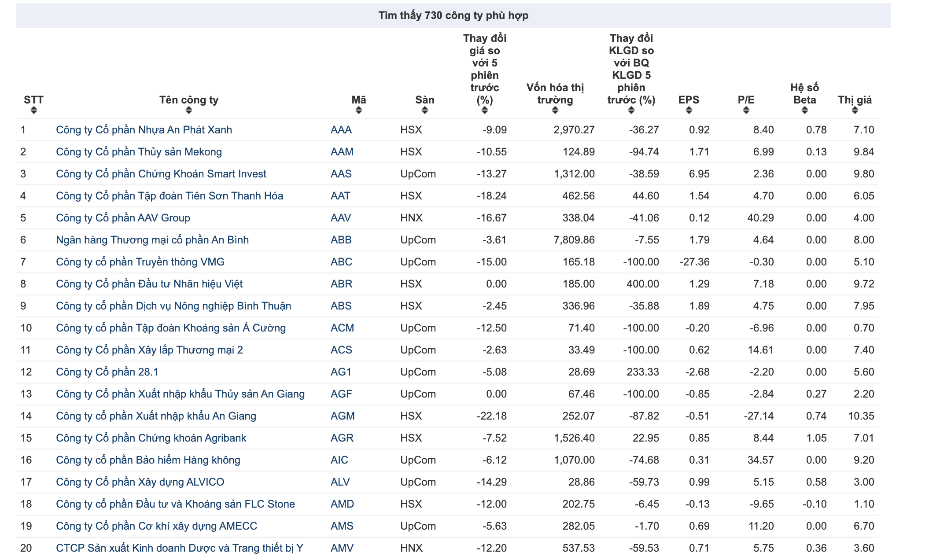The width and height of the screenshot is (951, 560).
Task: Sort by KLGD change percentage column
Action: click(631, 111)
